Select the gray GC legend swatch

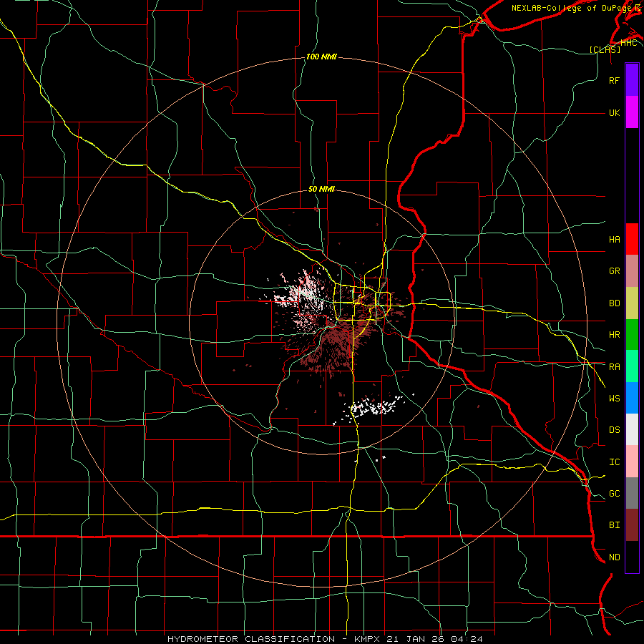(632, 493)
